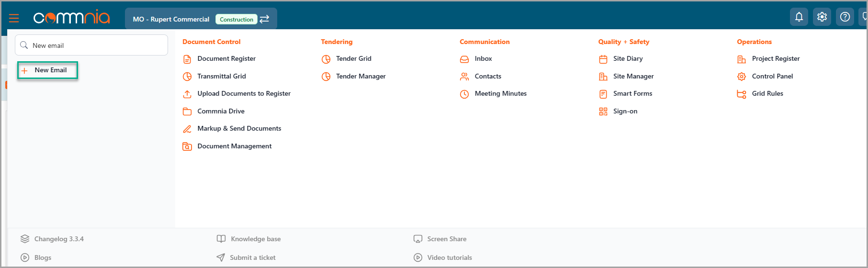Switch project using the swap arrows

click(x=264, y=19)
